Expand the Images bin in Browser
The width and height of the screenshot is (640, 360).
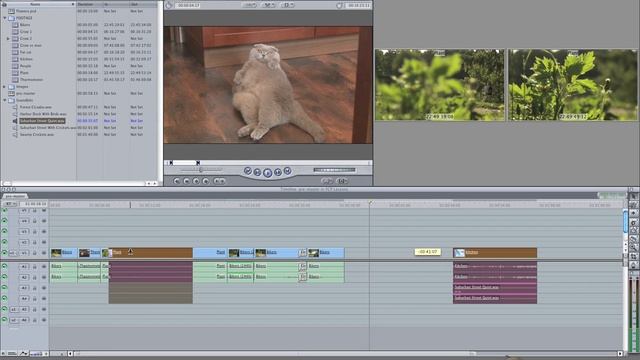pyautogui.click(x=5, y=87)
